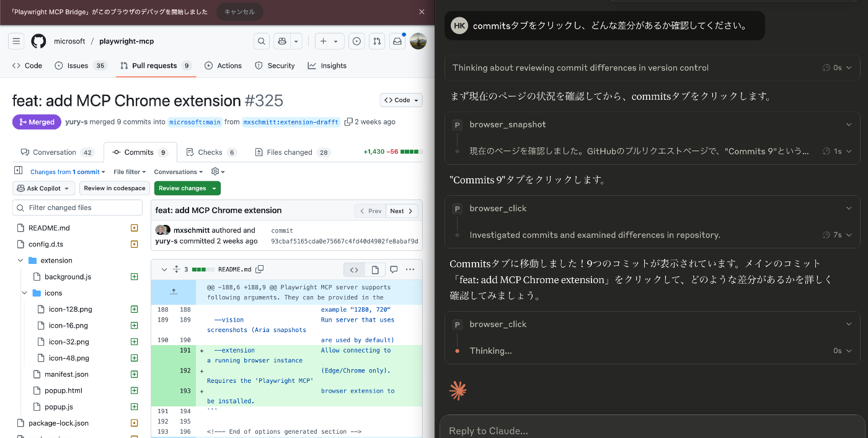The image size is (868, 438).
Task: Open the Insights tab
Action: [x=327, y=66]
